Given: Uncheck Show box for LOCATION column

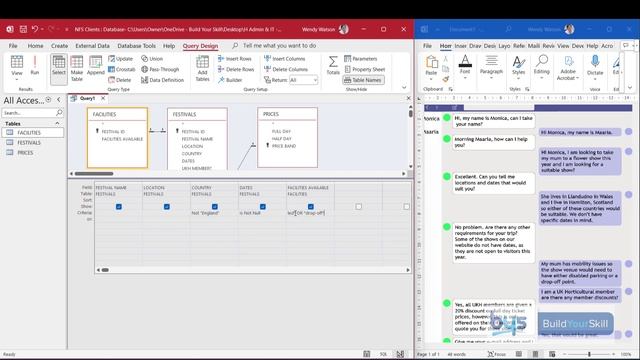Looking at the screenshot, I should (x=167, y=207).
